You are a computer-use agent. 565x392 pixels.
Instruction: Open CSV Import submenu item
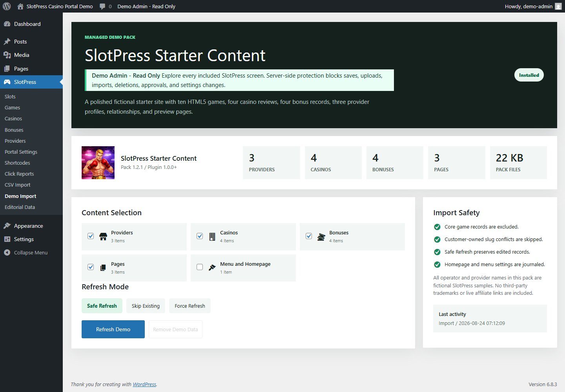(17, 185)
